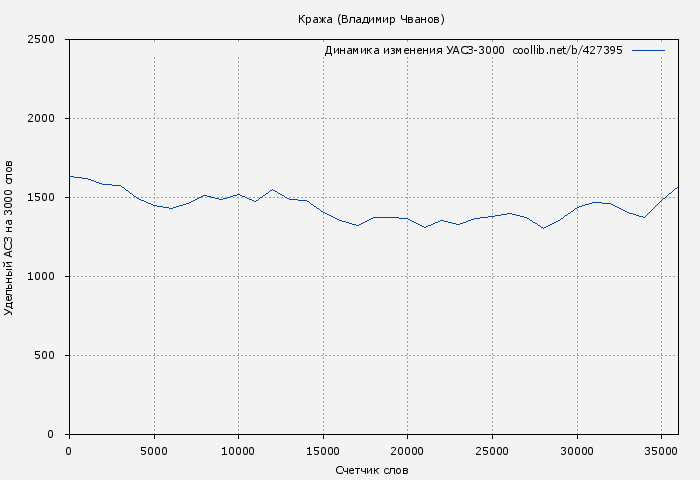Click the blue line sample in the legend
The height and width of the screenshot is (480, 700).
pos(648,50)
